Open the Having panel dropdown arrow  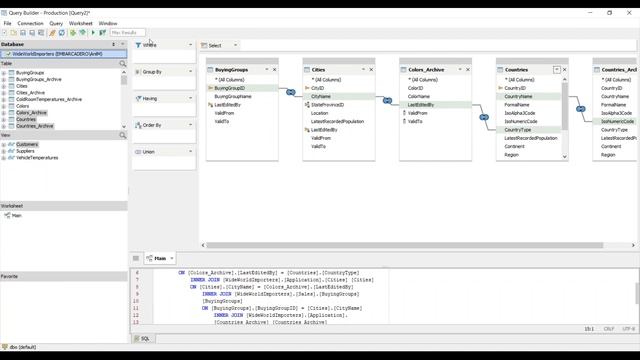pos(190,98)
